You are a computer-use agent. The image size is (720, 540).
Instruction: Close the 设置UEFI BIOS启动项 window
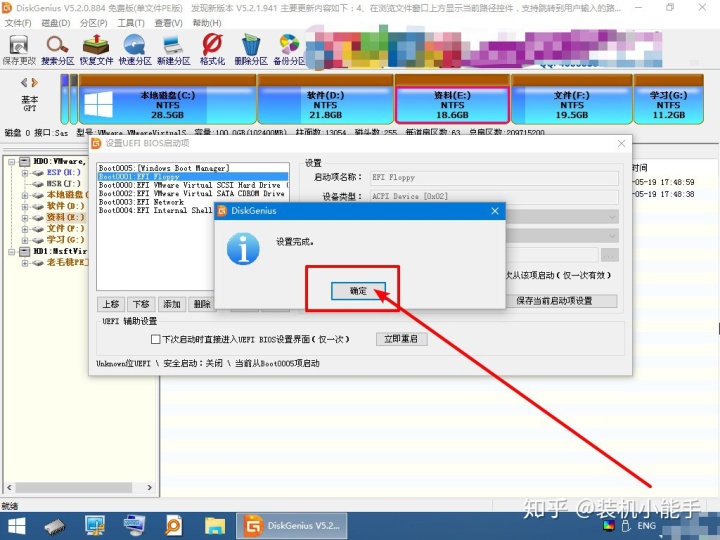point(621,144)
